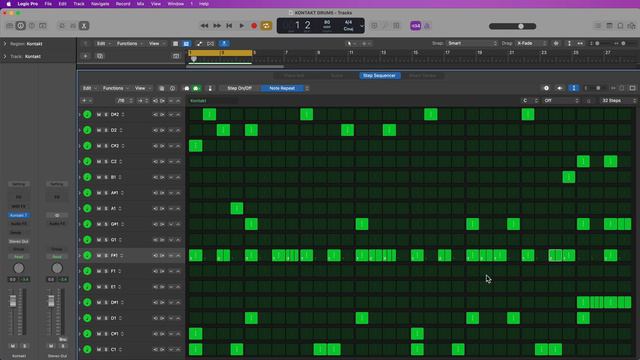Switch to the Step Sequencer tab
The height and width of the screenshot is (360, 640).
(379, 76)
